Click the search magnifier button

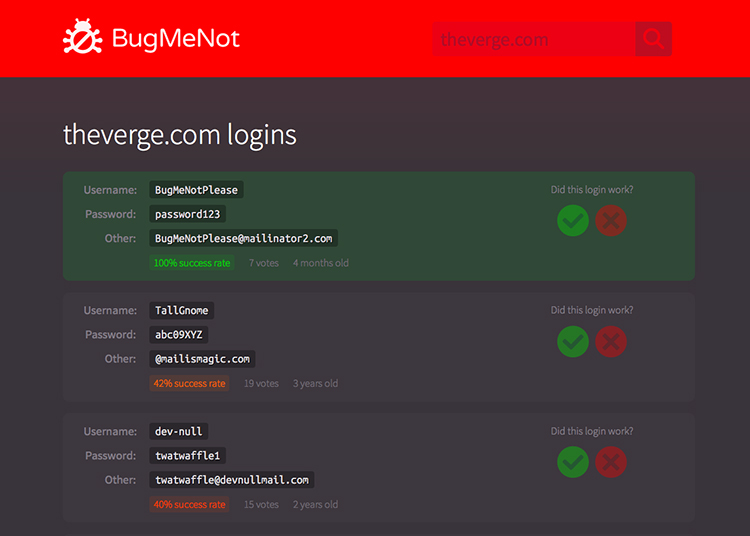click(653, 39)
